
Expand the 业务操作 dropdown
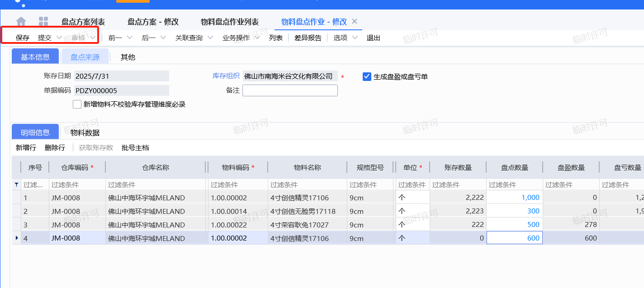click(257, 38)
